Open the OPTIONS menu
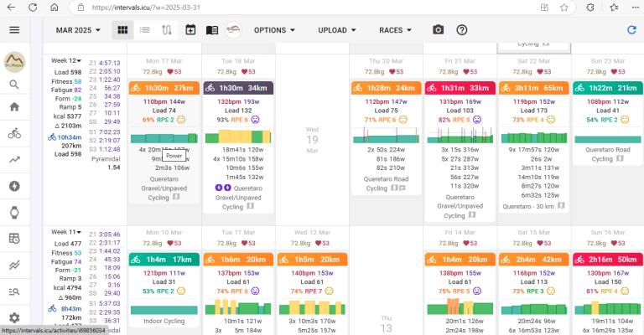The height and width of the screenshot is (335, 644). pos(274,30)
